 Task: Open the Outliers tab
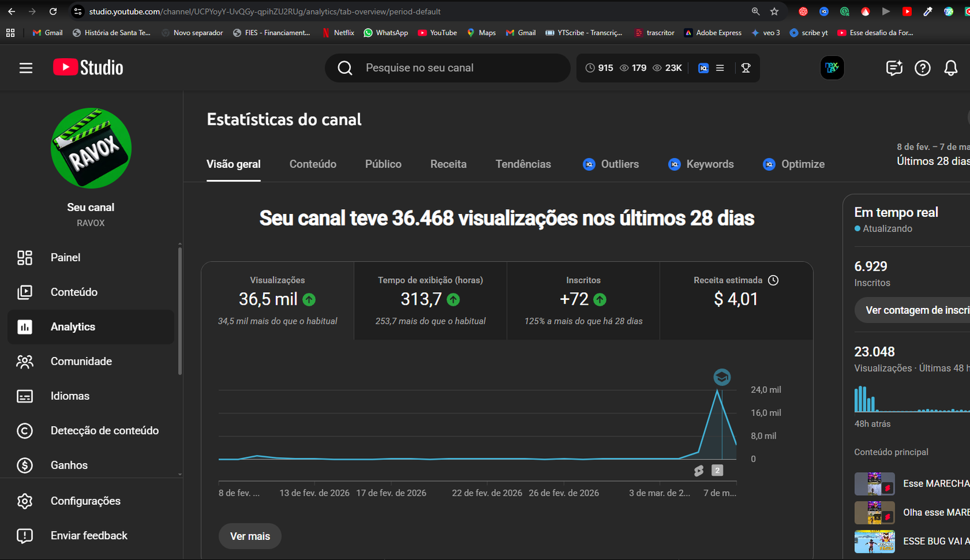tap(610, 164)
